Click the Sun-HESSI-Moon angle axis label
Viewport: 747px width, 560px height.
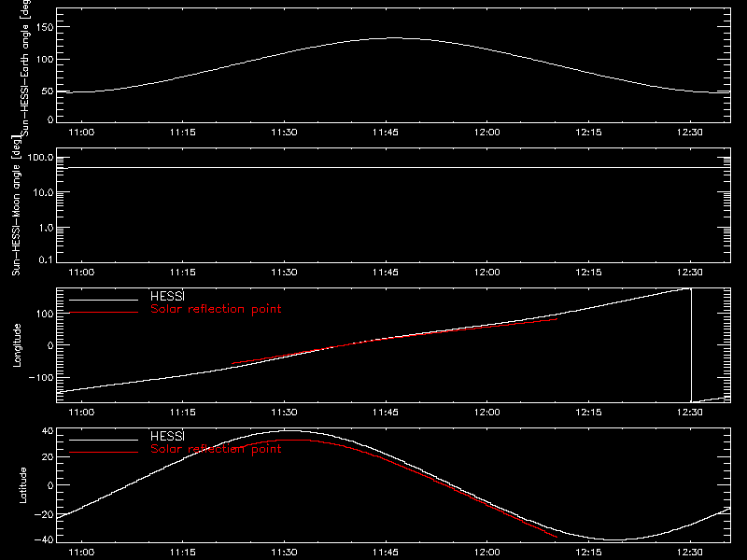[16, 205]
